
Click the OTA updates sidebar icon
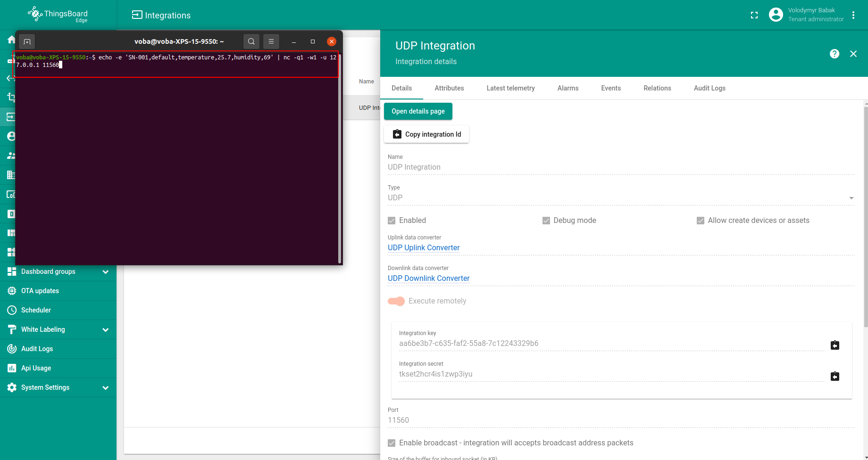click(x=12, y=291)
